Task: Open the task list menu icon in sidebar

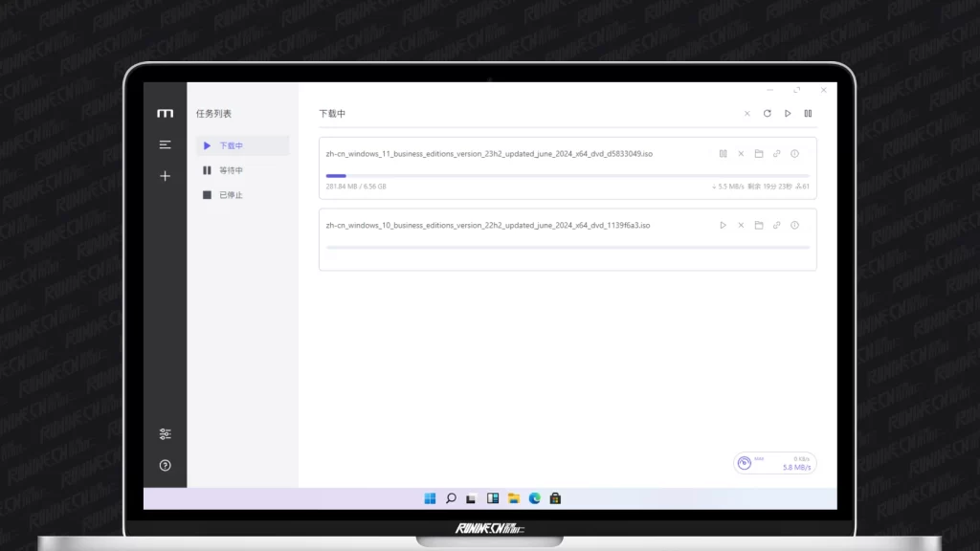Action: (x=166, y=144)
